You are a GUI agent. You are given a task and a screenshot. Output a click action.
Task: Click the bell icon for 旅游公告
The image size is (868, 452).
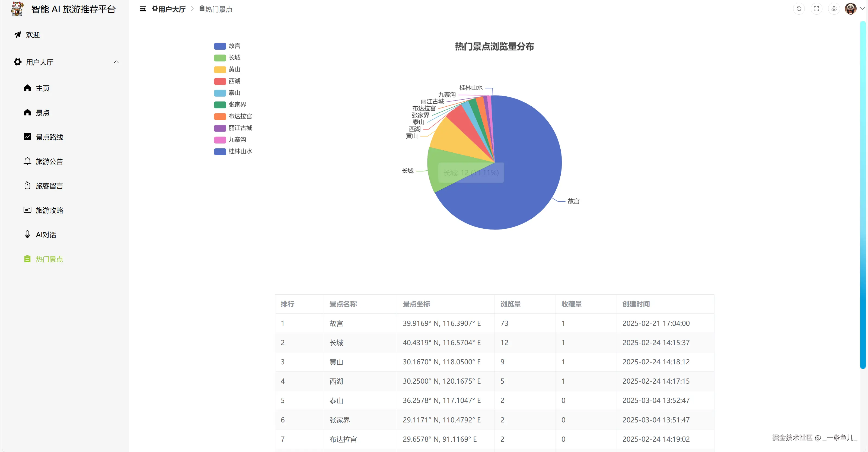point(27,161)
